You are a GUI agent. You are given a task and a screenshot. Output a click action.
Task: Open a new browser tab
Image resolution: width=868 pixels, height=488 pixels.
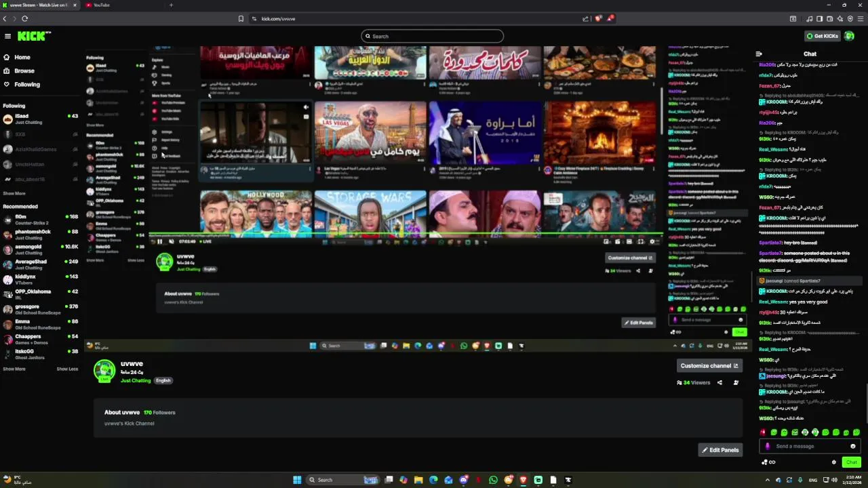[x=171, y=5]
